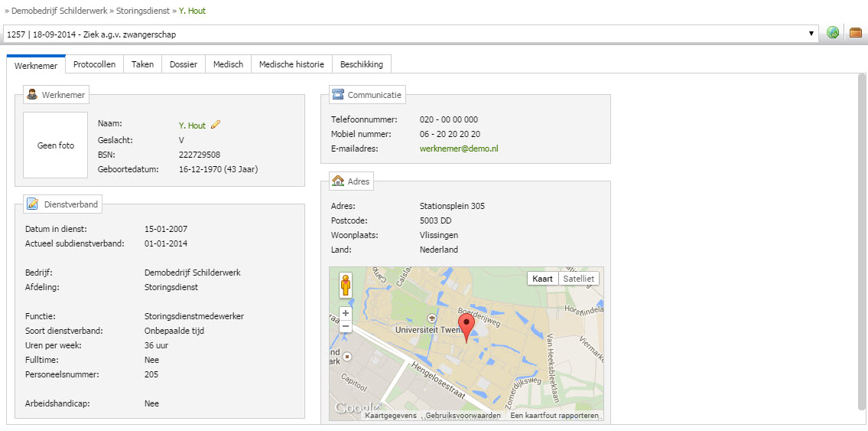Switch map to Satelliet view
This screenshot has height=431, width=868.
(x=578, y=279)
